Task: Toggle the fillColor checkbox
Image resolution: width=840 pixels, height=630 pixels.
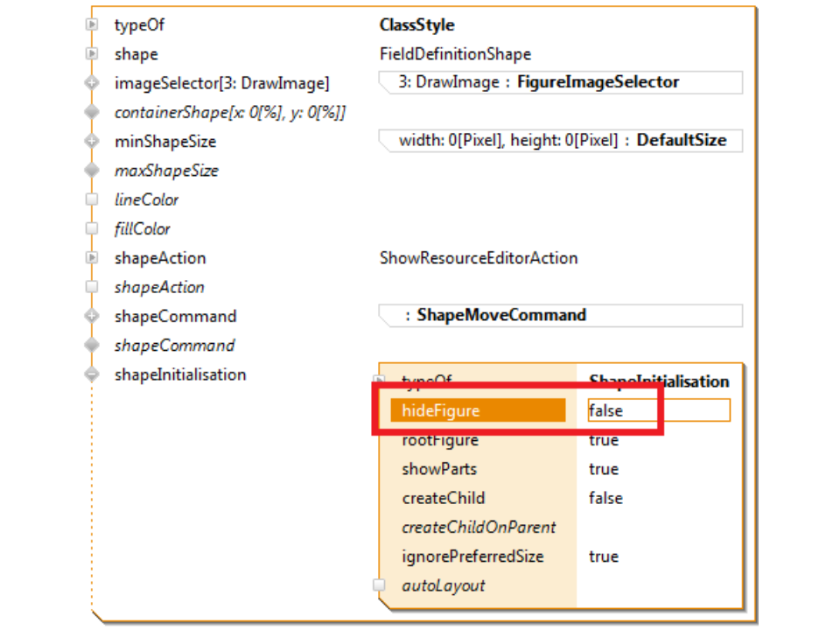Action: pyautogui.click(x=92, y=229)
